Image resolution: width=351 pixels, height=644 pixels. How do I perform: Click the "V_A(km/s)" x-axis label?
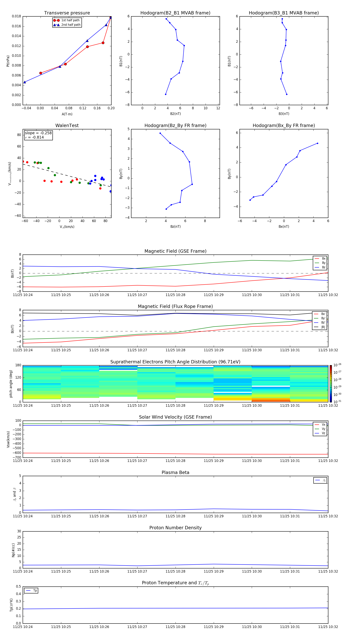pos(67,227)
